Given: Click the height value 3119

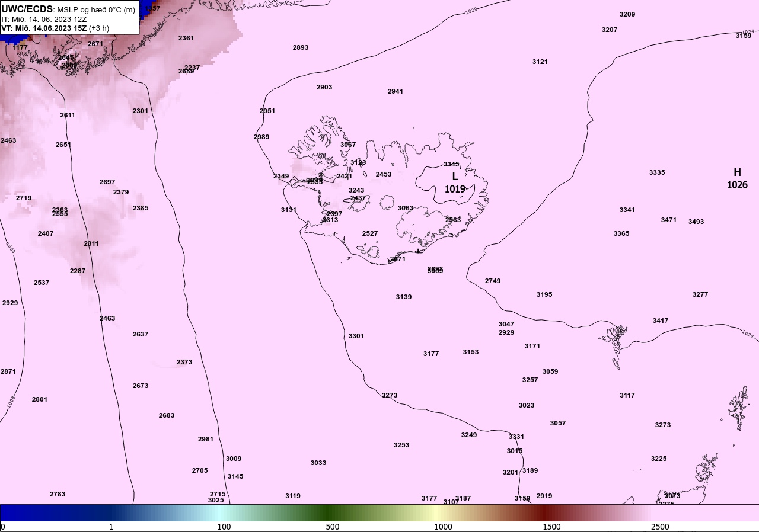Looking at the screenshot, I should click(293, 496).
